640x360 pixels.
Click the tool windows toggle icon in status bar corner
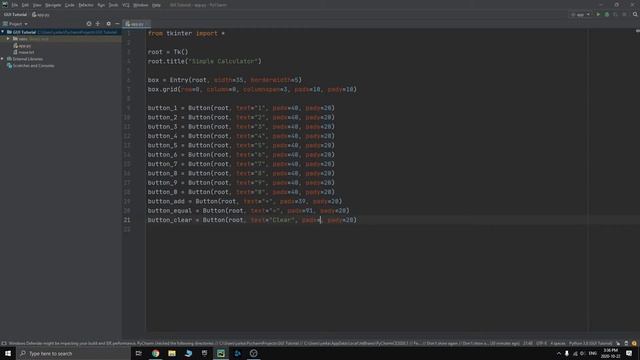[x=4, y=344]
